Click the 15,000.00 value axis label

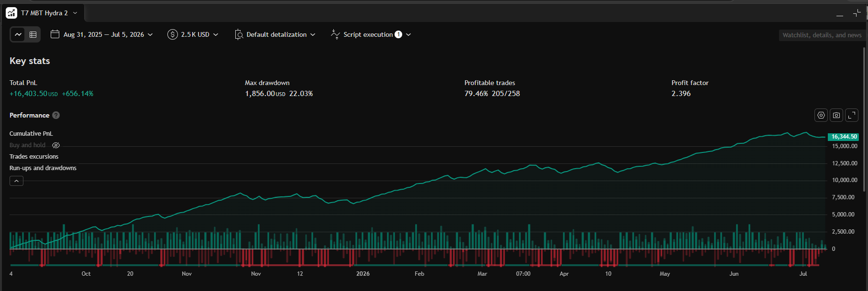[845, 146]
